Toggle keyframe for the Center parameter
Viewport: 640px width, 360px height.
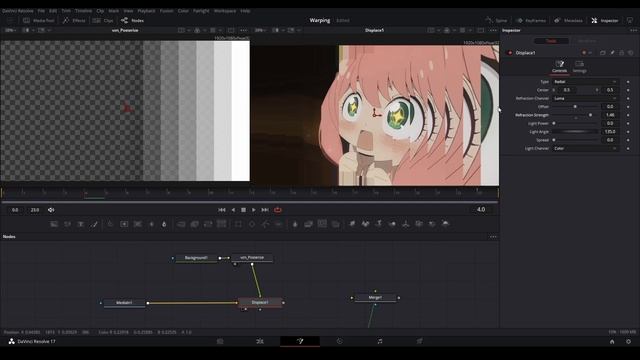[628, 90]
